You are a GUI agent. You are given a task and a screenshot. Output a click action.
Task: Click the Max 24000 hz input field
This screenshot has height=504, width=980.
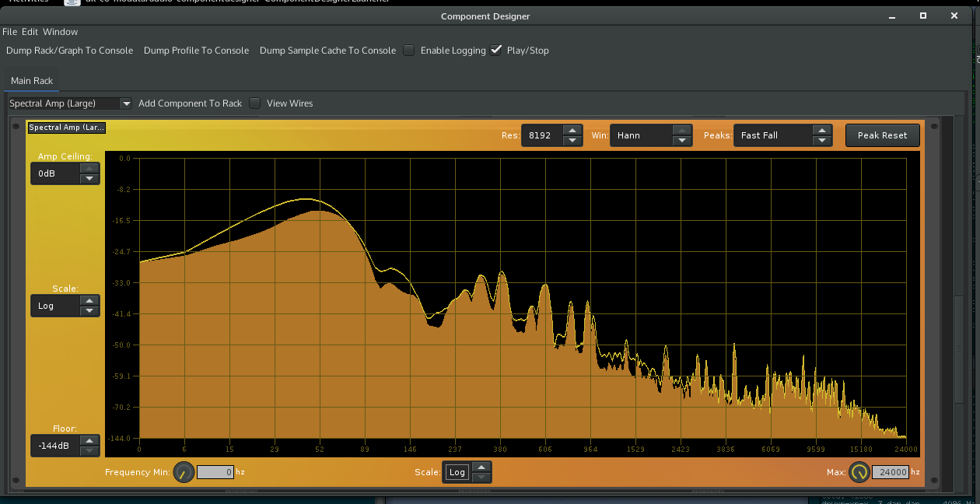tap(891, 472)
